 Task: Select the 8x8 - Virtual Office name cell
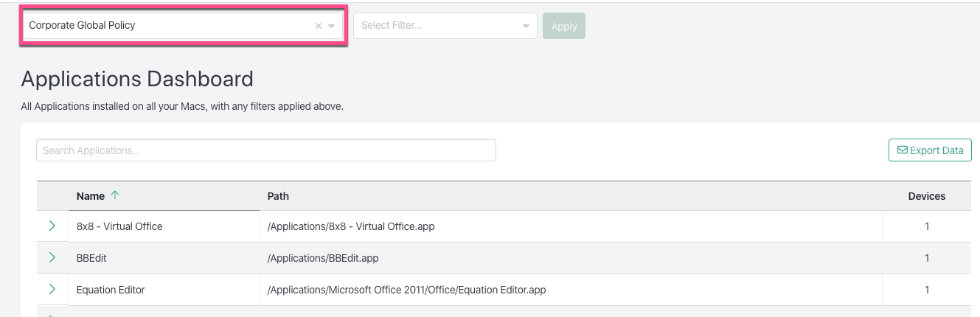coord(119,226)
